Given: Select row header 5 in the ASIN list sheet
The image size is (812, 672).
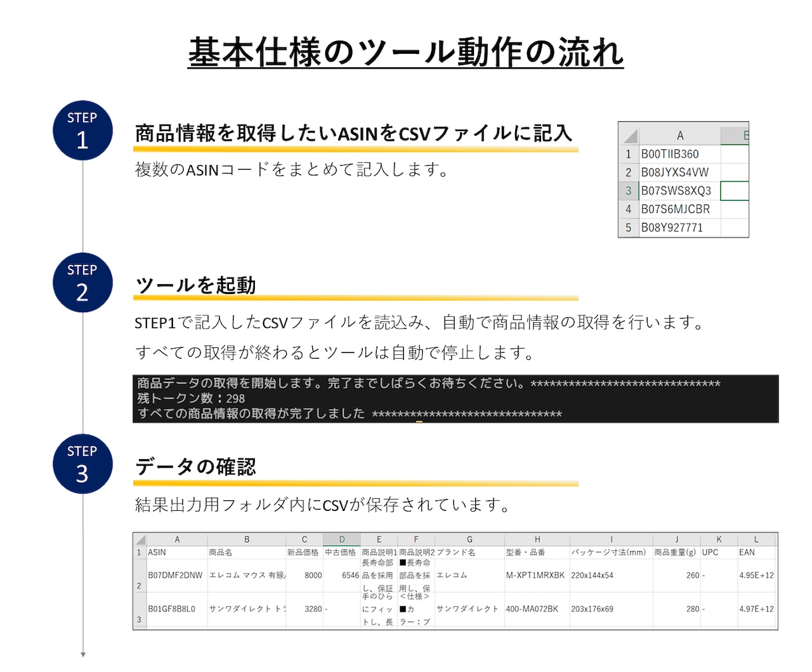Looking at the screenshot, I should tap(628, 228).
